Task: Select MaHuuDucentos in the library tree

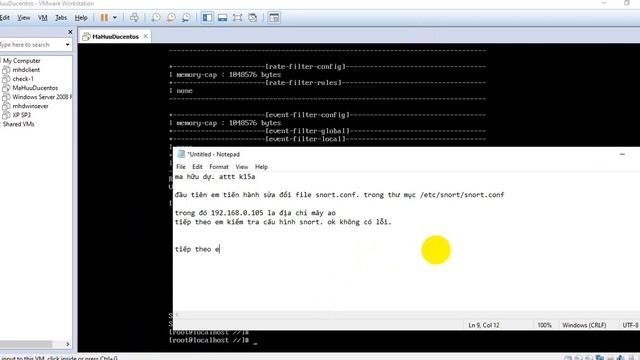Action: pos(35,88)
